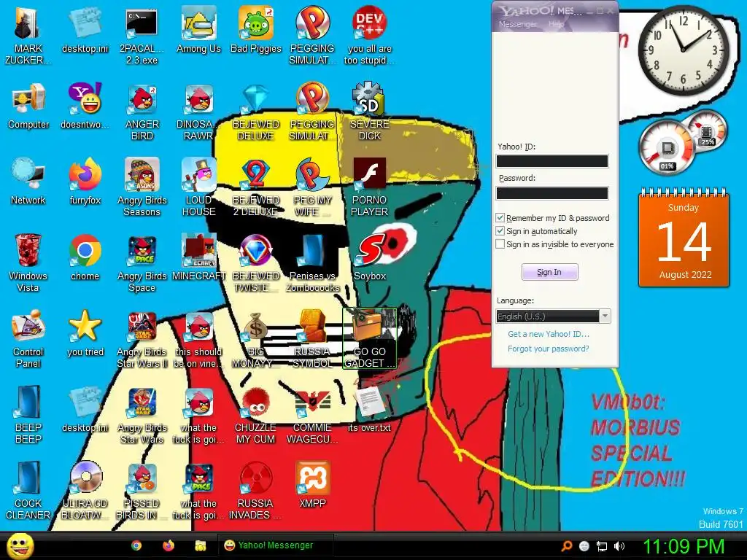Open the Help menu in Yahoo Messenger
The width and height of the screenshot is (747, 560).
click(556, 24)
